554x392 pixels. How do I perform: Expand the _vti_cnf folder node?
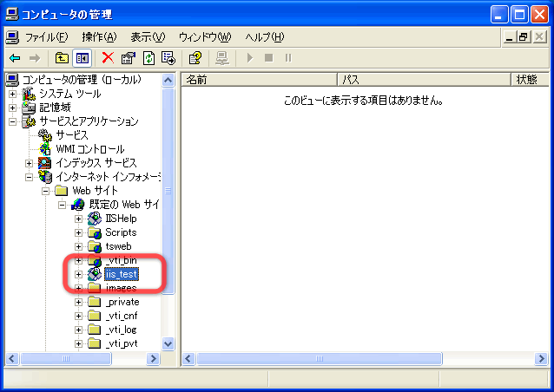coord(78,317)
